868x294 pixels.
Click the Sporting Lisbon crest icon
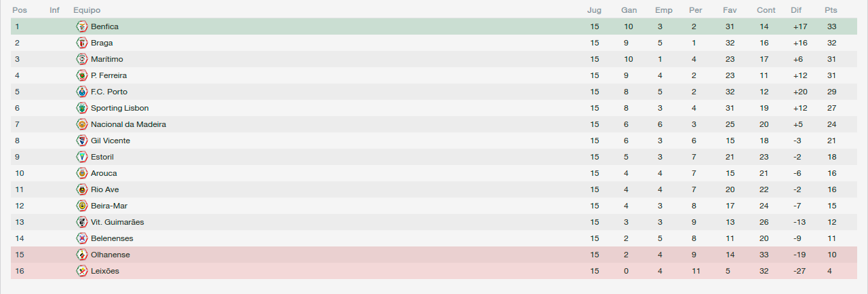(x=82, y=108)
